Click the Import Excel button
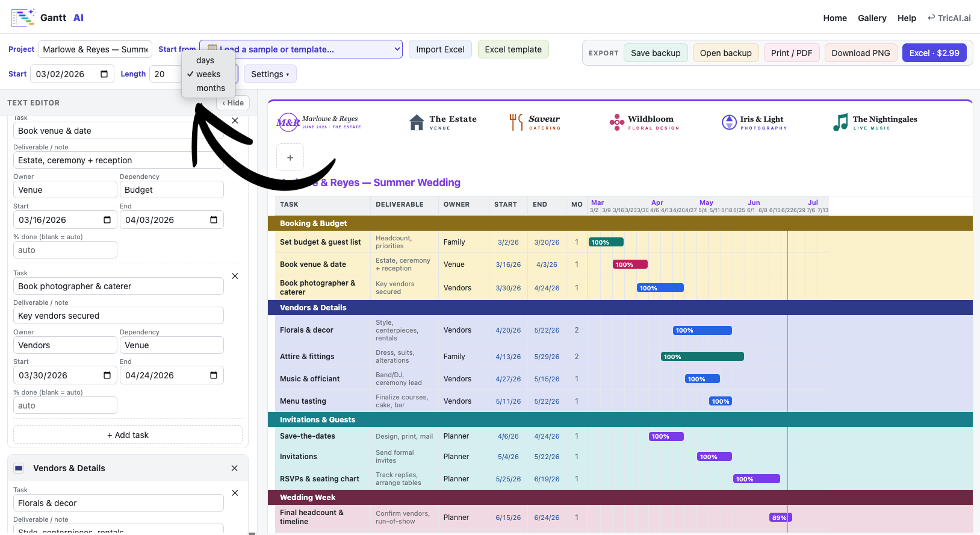Screen dimensions: 980x535 440,49
